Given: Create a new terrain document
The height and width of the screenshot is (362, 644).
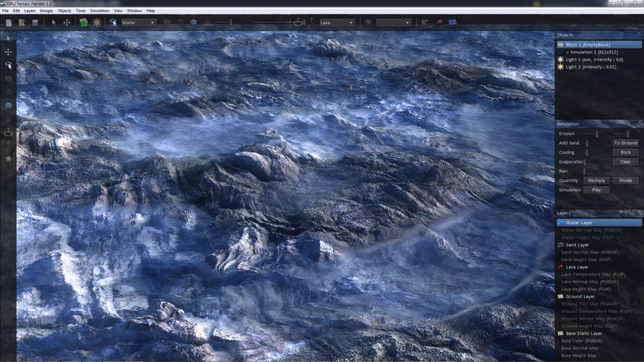Looking at the screenshot, I should (x=9, y=22).
